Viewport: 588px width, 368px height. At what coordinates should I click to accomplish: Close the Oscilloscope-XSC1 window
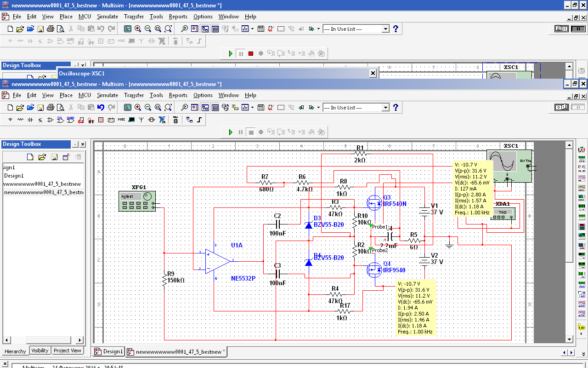click(373, 73)
